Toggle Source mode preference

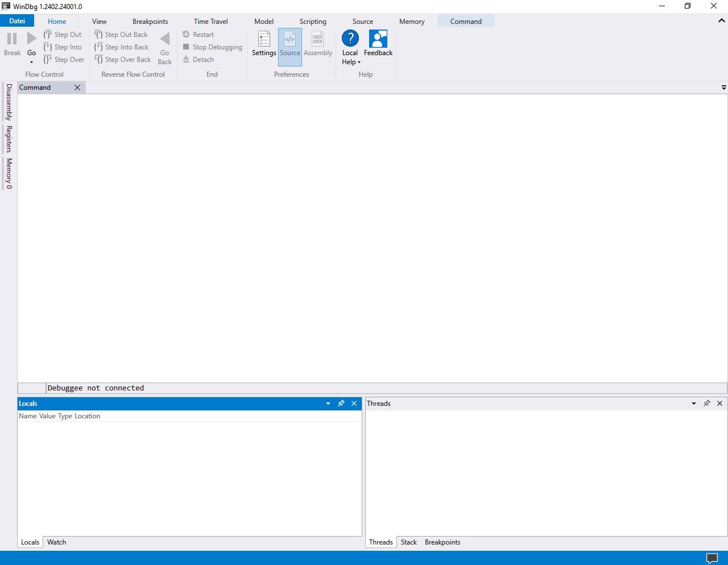[x=290, y=47]
